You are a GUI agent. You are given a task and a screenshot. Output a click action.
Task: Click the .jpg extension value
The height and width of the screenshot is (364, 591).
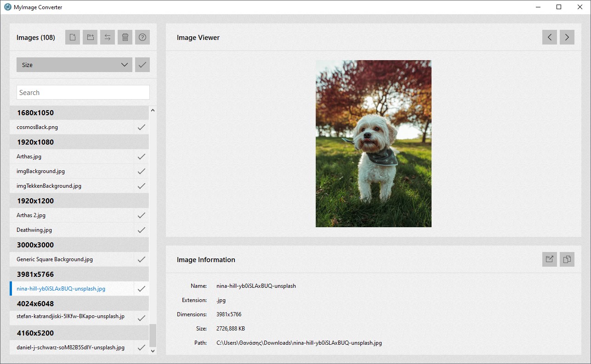tap(221, 300)
